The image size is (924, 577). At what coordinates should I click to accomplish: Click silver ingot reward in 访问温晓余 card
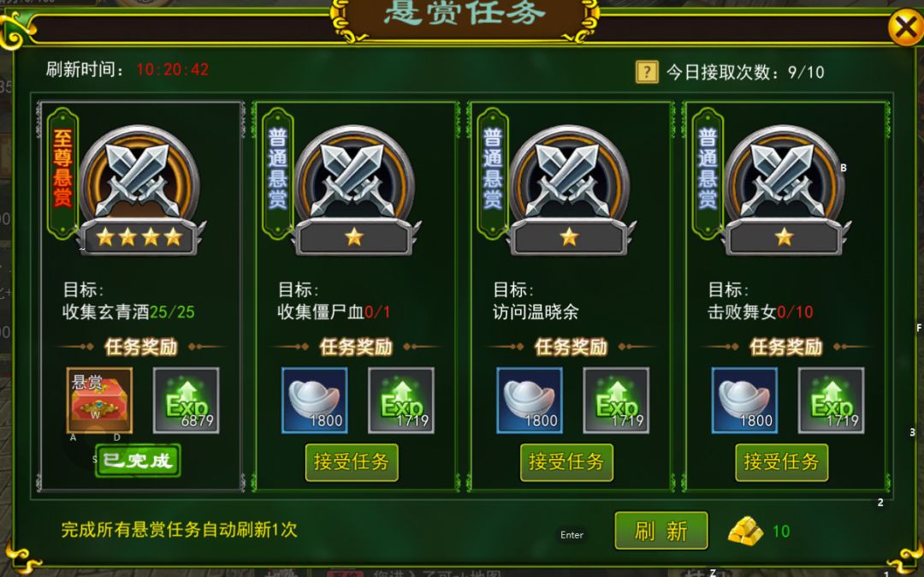click(530, 400)
